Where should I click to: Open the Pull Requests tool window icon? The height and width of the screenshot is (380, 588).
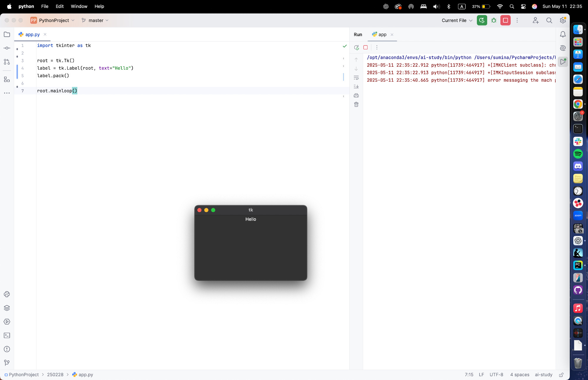click(7, 62)
